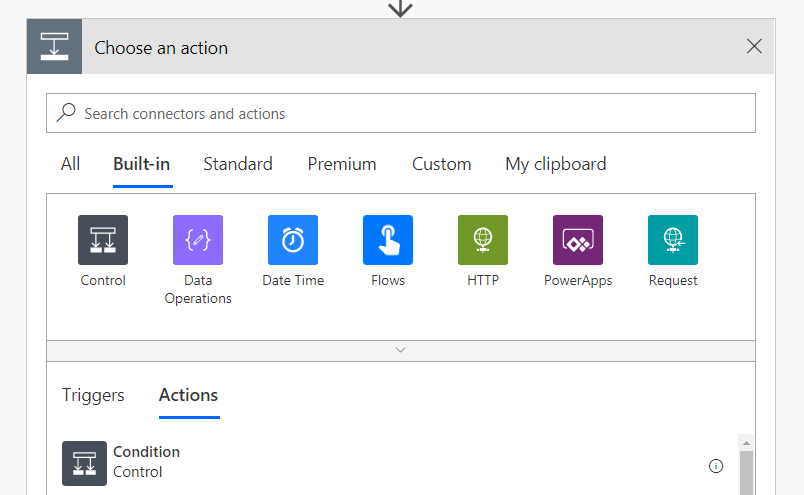Collapse the connectors list chevron
Screen dimensions: 804x495
click(x=401, y=350)
